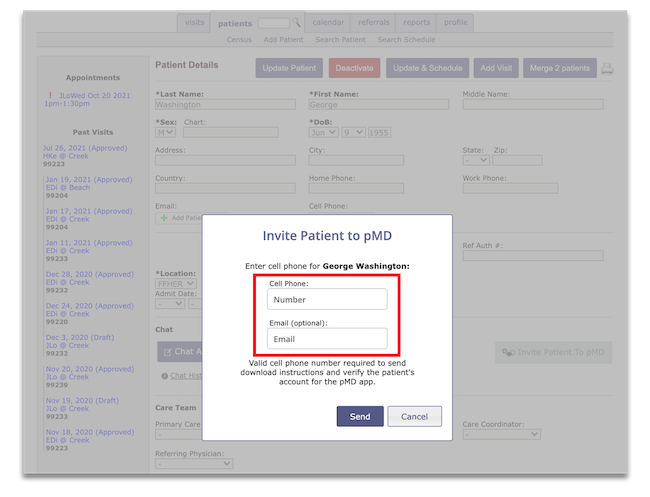Open the calendar tab

point(328,22)
